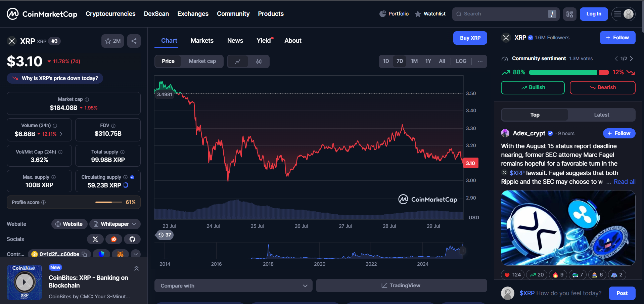Image resolution: width=644 pixels, height=304 pixels.
Task: Click the shield wallet icon
Action: point(102,254)
